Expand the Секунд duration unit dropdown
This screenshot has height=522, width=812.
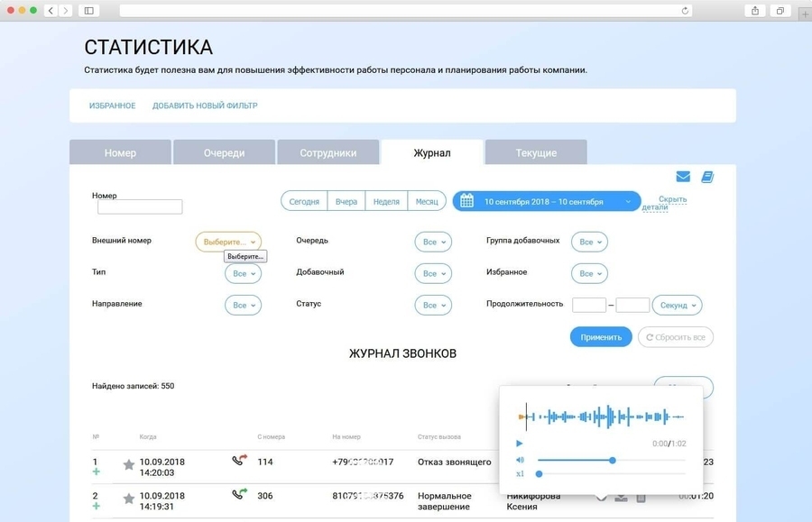(x=677, y=306)
